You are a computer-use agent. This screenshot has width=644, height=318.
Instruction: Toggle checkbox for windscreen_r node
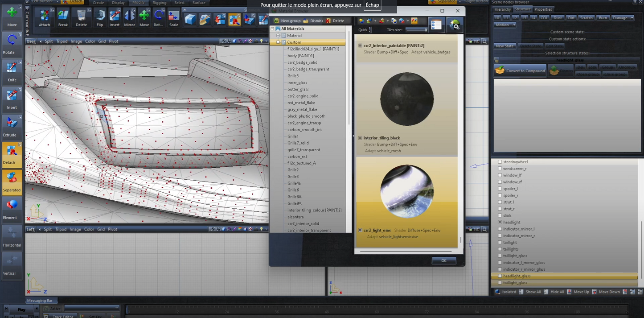pyautogui.click(x=500, y=169)
